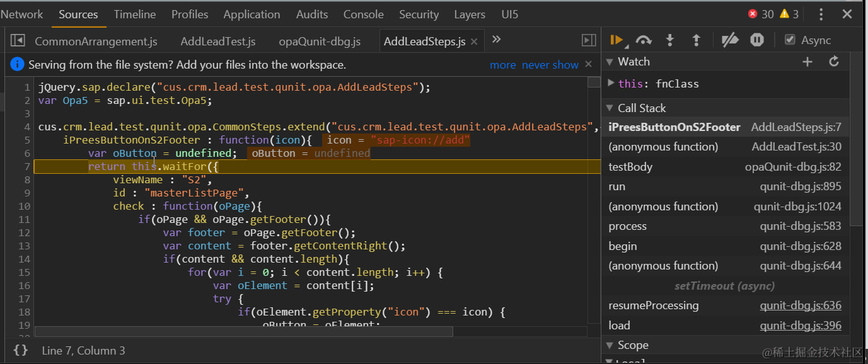Screen dimensions: 868x364
Task: Set breakpoint on line number 18
Action: point(25,312)
